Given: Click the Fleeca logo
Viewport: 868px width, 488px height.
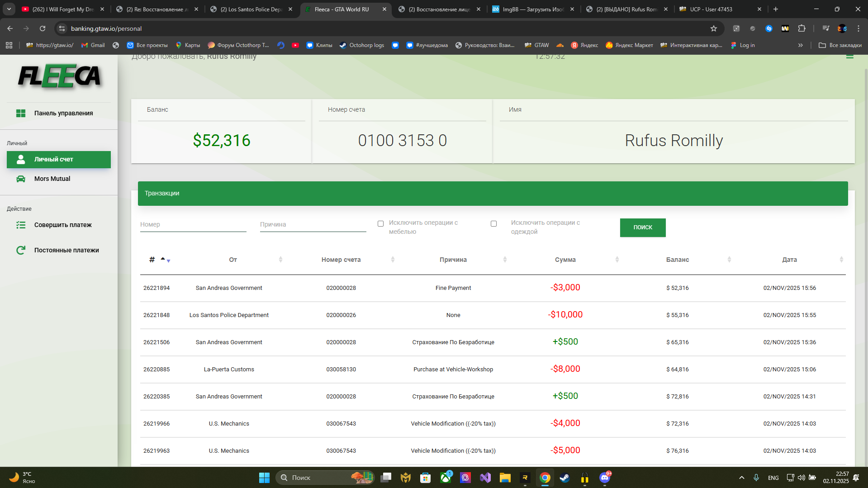Looking at the screenshot, I should tap(59, 76).
